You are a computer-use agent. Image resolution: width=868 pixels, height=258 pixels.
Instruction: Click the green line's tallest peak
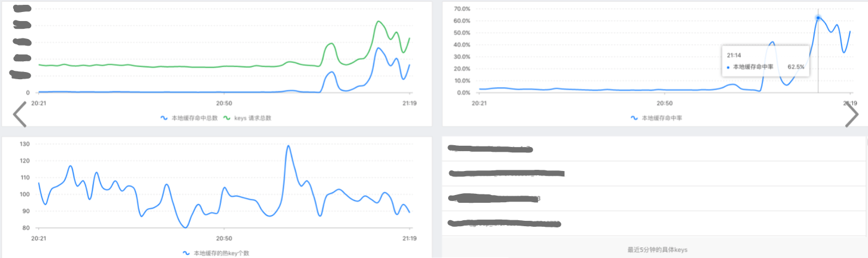pyautogui.click(x=379, y=22)
